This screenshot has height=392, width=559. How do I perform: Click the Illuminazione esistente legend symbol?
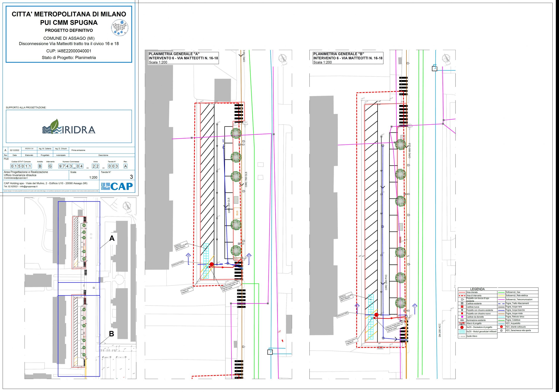(462, 320)
